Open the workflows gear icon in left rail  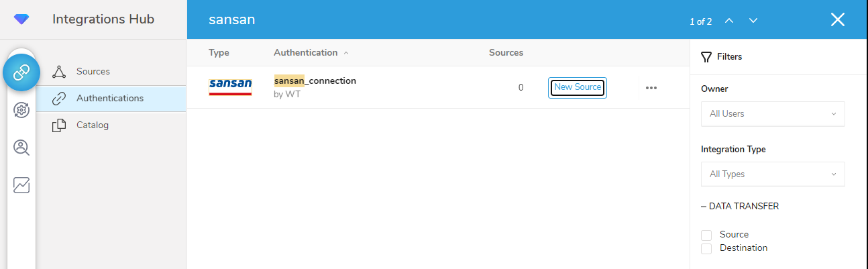tap(21, 110)
